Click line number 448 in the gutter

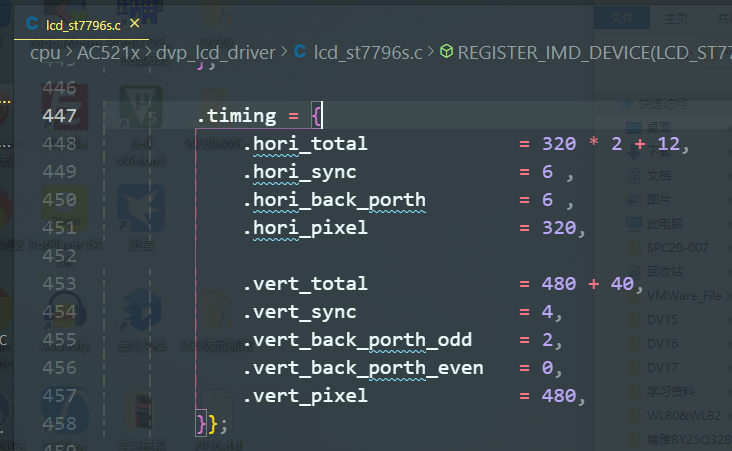59,143
